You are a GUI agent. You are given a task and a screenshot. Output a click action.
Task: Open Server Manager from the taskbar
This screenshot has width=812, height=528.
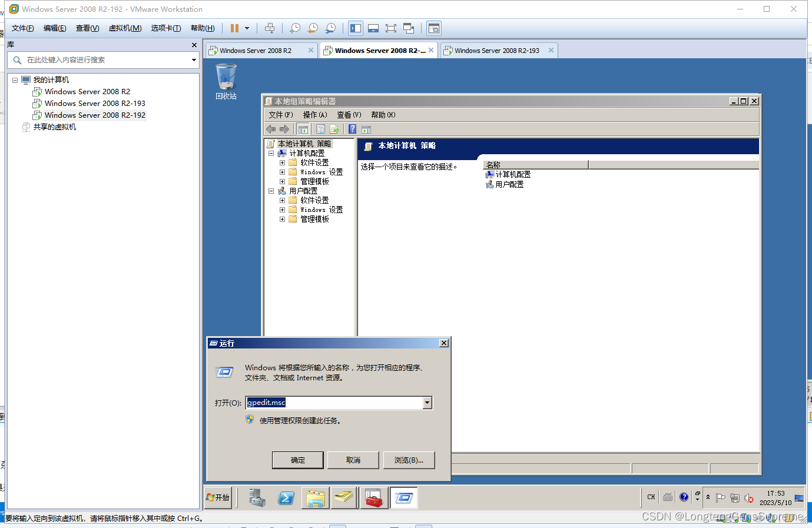[x=257, y=498]
